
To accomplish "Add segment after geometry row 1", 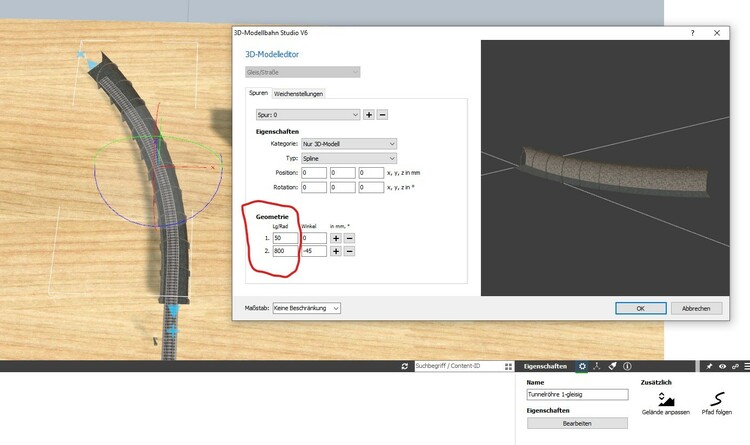I will [x=337, y=238].
